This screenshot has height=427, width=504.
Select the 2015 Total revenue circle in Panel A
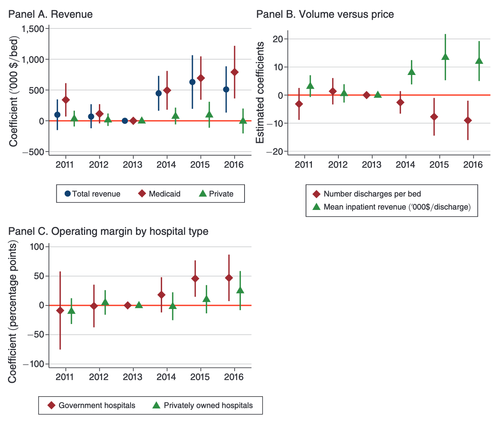pyautogui.click(x=192, y=82)
